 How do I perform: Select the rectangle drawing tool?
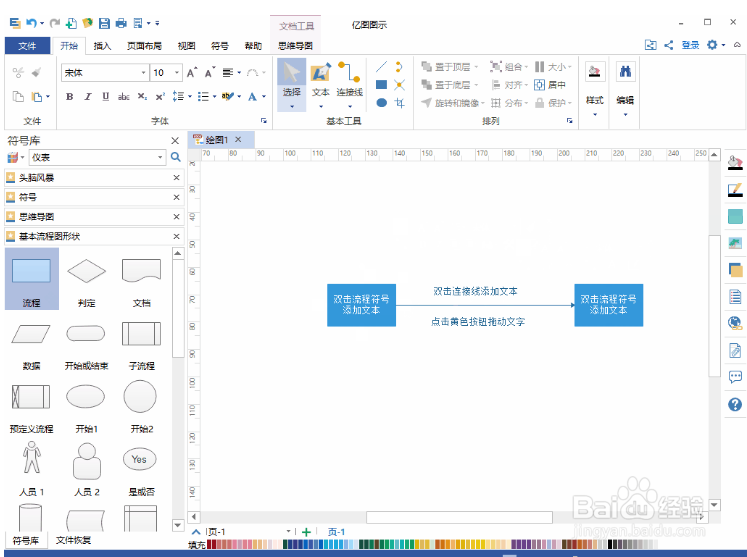click(381, 85)
